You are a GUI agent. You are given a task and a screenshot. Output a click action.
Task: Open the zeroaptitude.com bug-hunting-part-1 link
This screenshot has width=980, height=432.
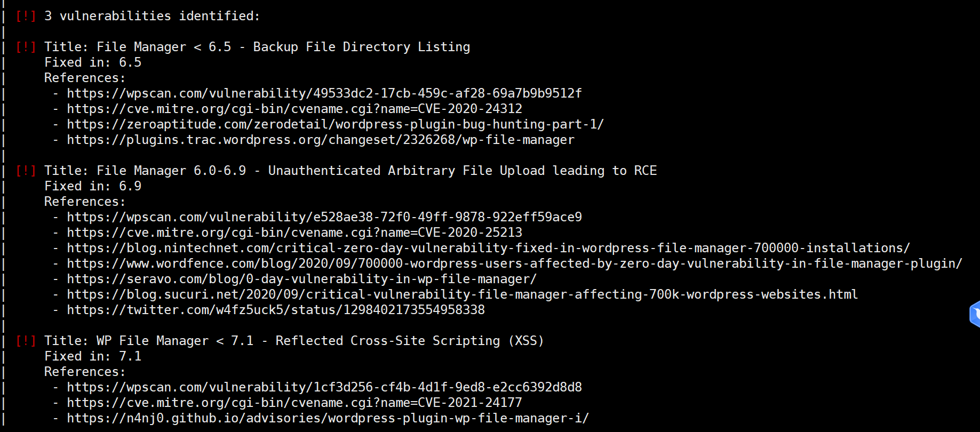[335, 124]
